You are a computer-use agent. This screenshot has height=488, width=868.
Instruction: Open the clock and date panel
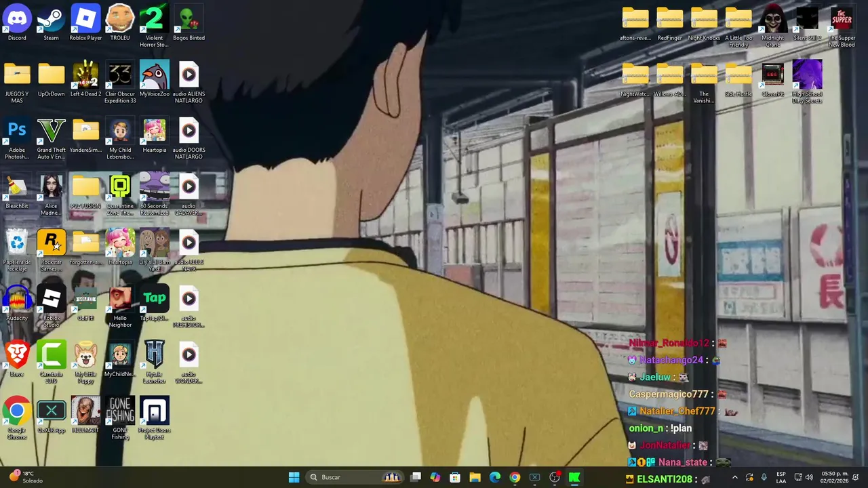point(834,477)
